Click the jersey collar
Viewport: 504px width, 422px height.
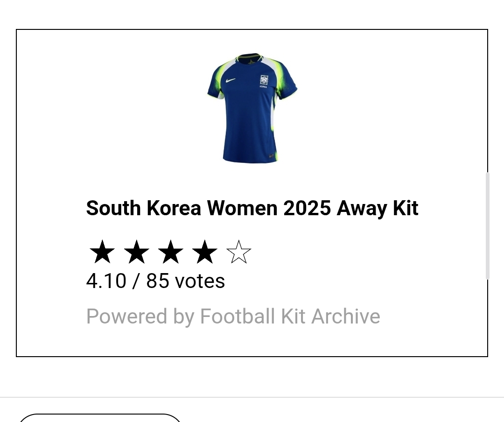click(250, 58)
